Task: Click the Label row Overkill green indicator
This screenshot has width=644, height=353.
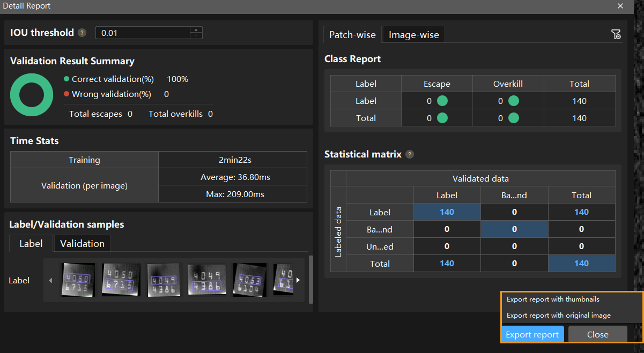Action: 514,101
